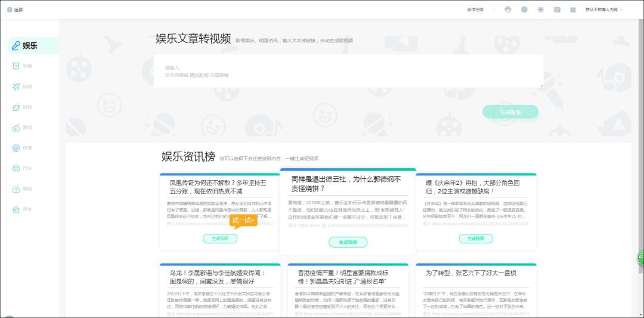644x318 pixels.
Task: Click the source URL under 凤凰传奇 card
Action: click(219, 224)
